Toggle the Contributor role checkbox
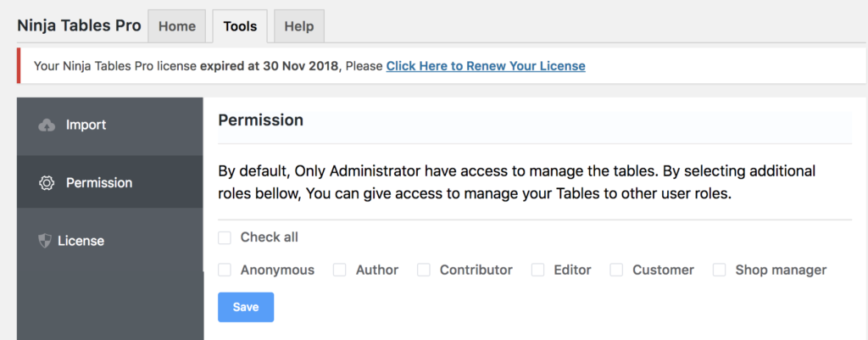 pyautogui.click(x=424, y=270)
